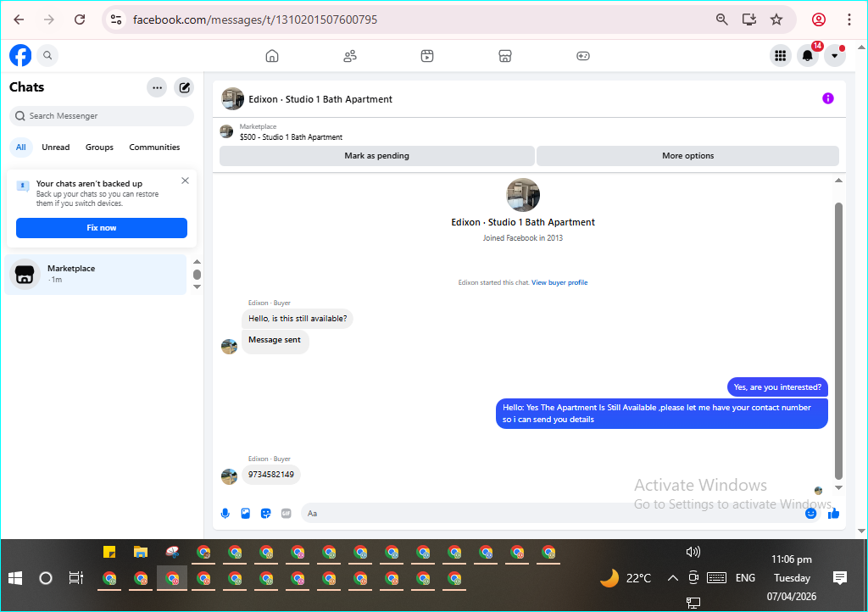Click the Fix now button
Viewport: 868px width, 612px height.
click(102, 228)
